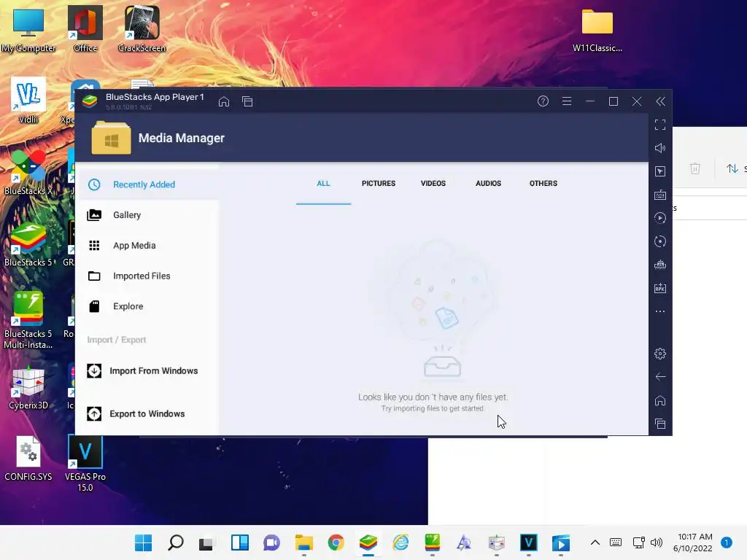Image resolution: width=747 pixels, height=560 pixels.
Task: Toggle fullscreen mode in side toolbar
Action: (x=659, y=125)
